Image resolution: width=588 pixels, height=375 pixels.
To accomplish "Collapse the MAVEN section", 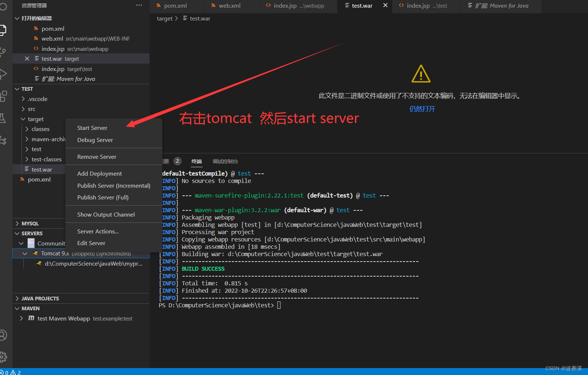I will [17, 308].
